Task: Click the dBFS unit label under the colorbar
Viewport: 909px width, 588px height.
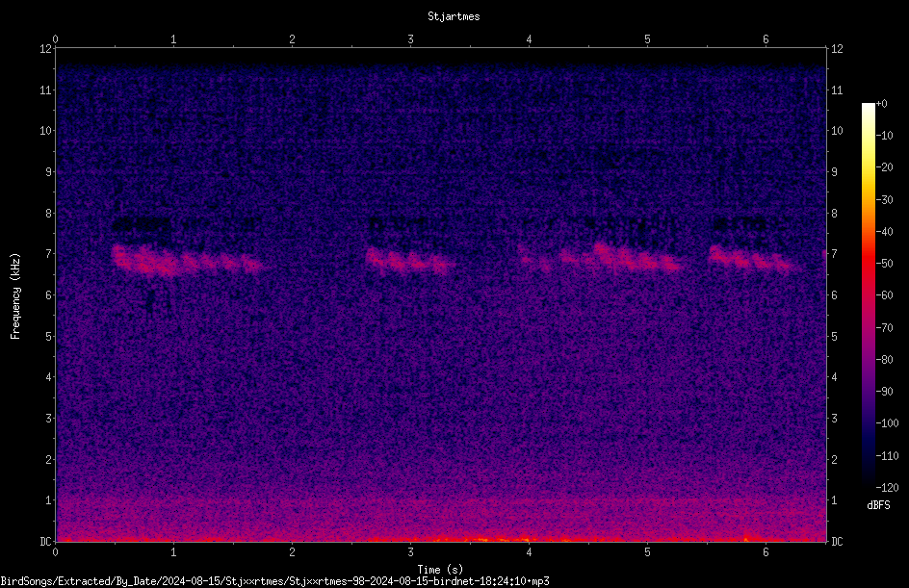Action: pyautogui.click(x=878, y=505)
